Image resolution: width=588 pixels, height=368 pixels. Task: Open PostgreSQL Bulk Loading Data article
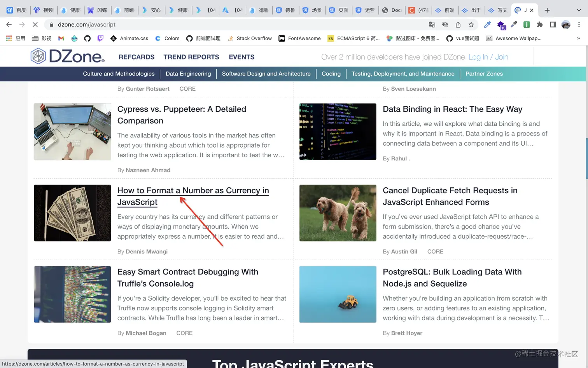[x=452, y=278]
